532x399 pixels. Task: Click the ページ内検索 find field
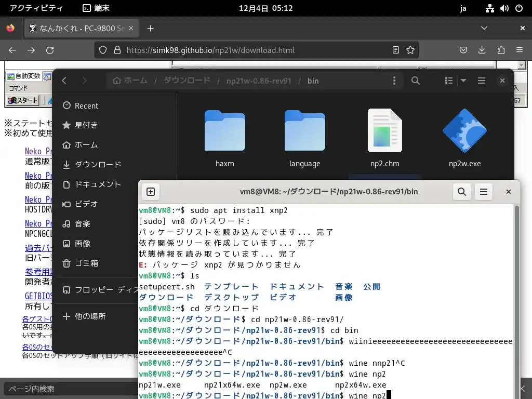click(x=71, y=389)
